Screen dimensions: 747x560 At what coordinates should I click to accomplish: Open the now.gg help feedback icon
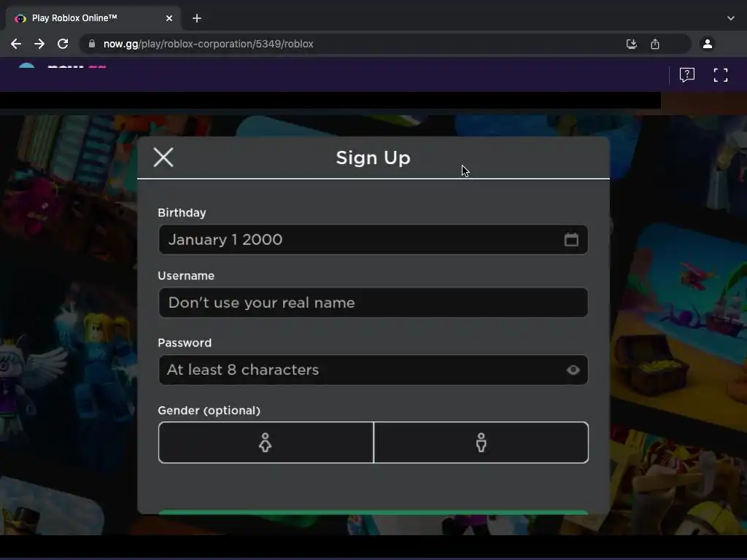click(687, 75)
